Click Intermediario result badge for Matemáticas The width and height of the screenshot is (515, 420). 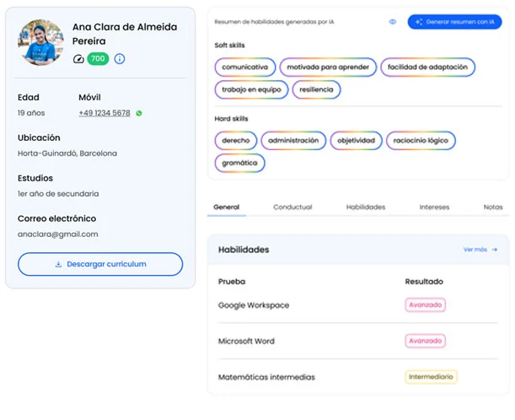[x=431, y=377]
